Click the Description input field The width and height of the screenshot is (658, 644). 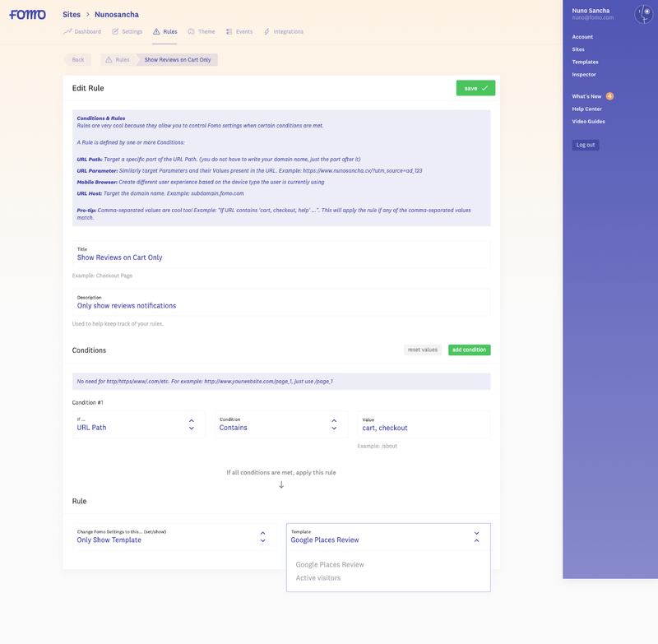(281, 302)
